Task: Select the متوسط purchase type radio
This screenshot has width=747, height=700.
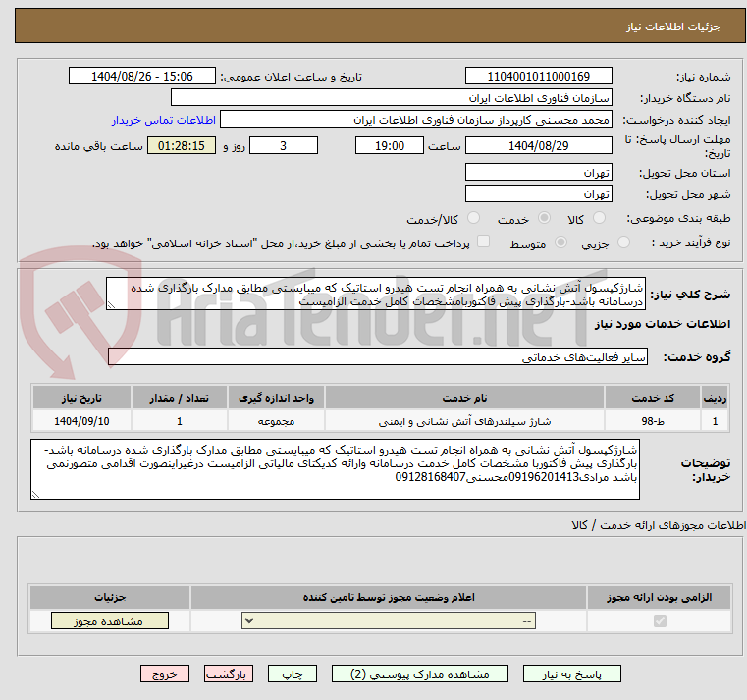Action: (x=561, y=242)
